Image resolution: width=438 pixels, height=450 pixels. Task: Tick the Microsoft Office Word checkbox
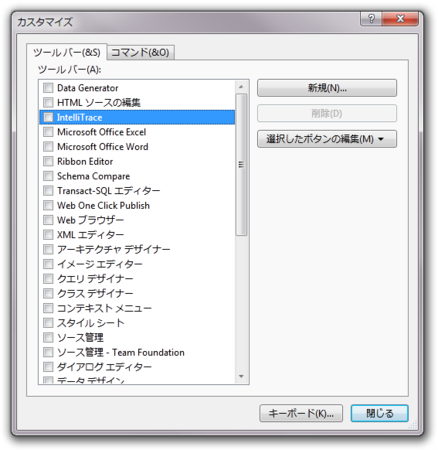click(x=48, y=147)
